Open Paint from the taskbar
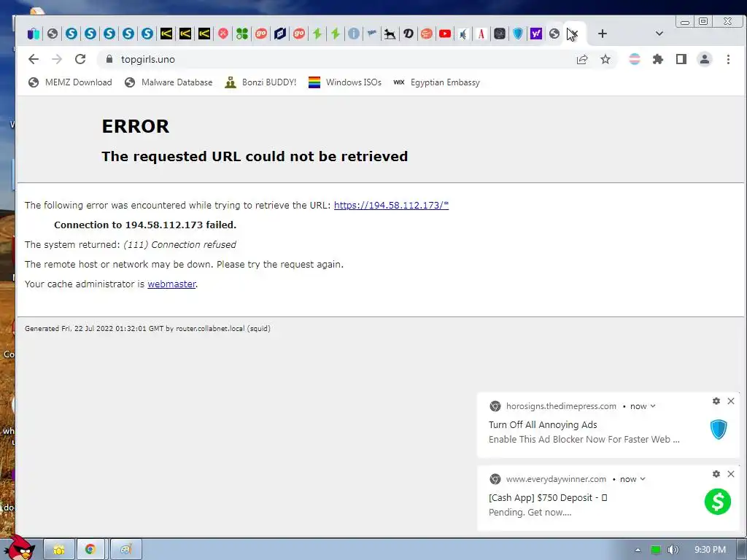The image size is (747, 560). pos(125,550)
